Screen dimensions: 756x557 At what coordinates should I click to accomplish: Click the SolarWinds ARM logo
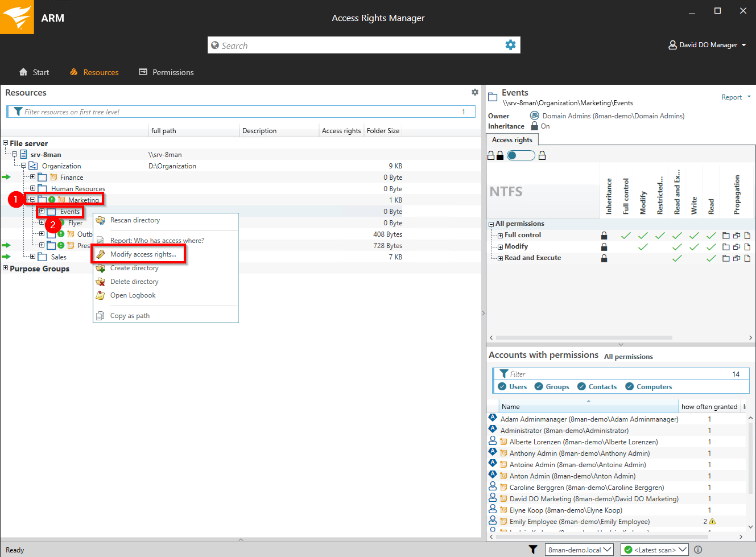[17, 17]
